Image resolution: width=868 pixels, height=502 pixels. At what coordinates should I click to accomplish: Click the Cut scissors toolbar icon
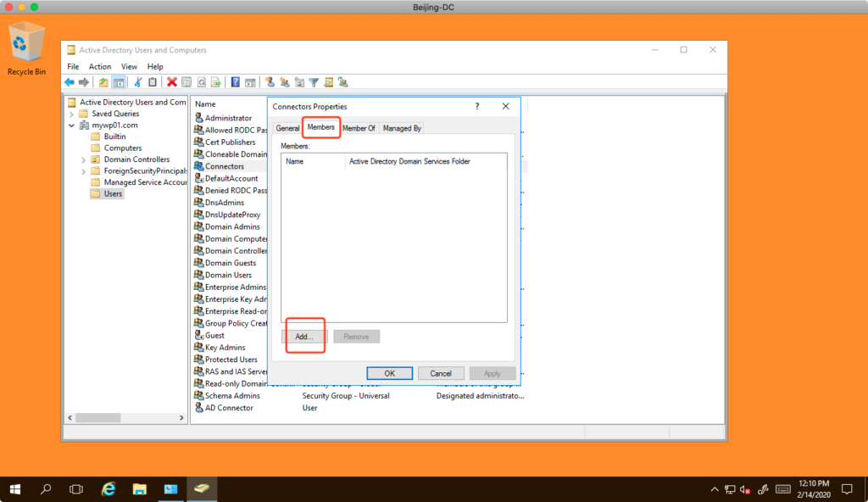point(138,82)
